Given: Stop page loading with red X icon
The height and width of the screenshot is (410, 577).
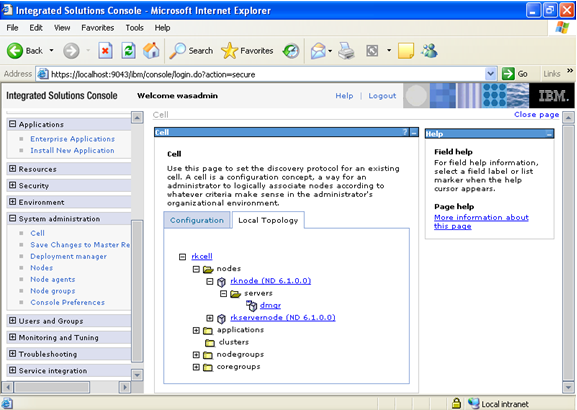Looking at the screenshot, I should (x=105, y=50).
